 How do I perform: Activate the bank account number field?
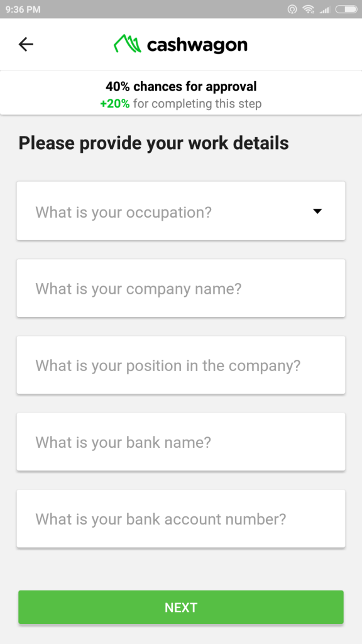(x=181, y=518)
